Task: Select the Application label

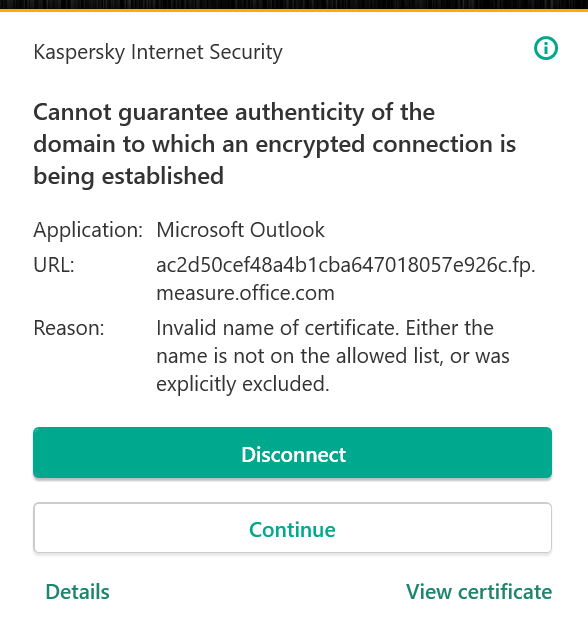Action: click(x=88, y=230)
